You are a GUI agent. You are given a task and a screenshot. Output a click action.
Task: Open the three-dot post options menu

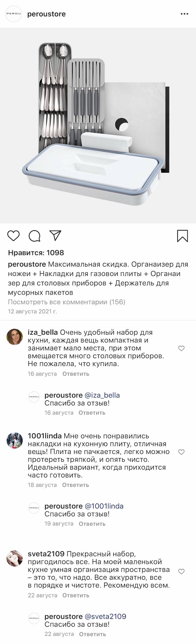tap(184, 14)
